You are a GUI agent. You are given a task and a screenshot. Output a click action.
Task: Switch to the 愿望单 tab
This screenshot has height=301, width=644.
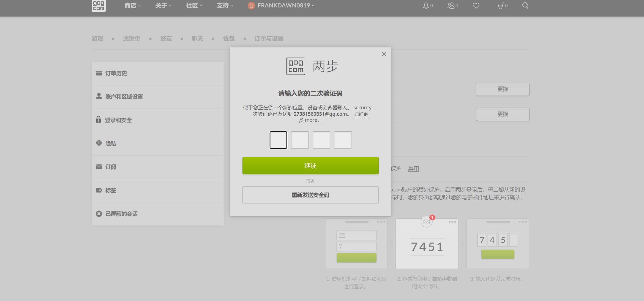point(132,39)
